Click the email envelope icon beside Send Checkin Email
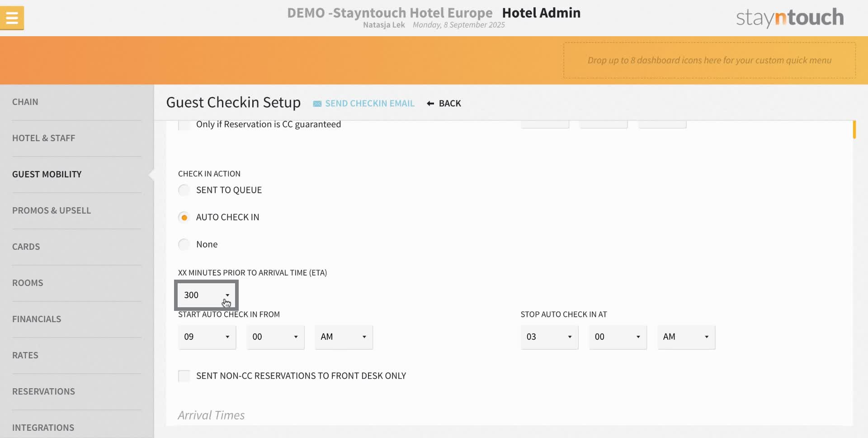This screenshot has height=438, width=868. pyautogui.click(x=317, y=103)
